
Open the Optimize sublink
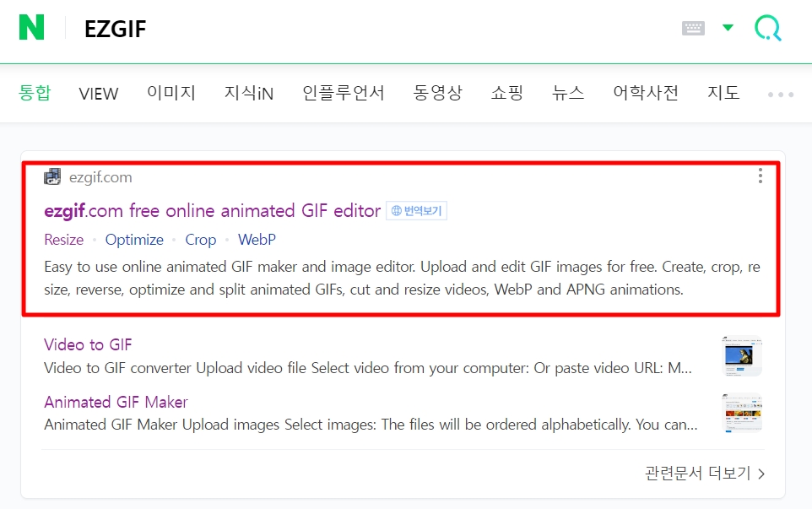click(134, 240)
